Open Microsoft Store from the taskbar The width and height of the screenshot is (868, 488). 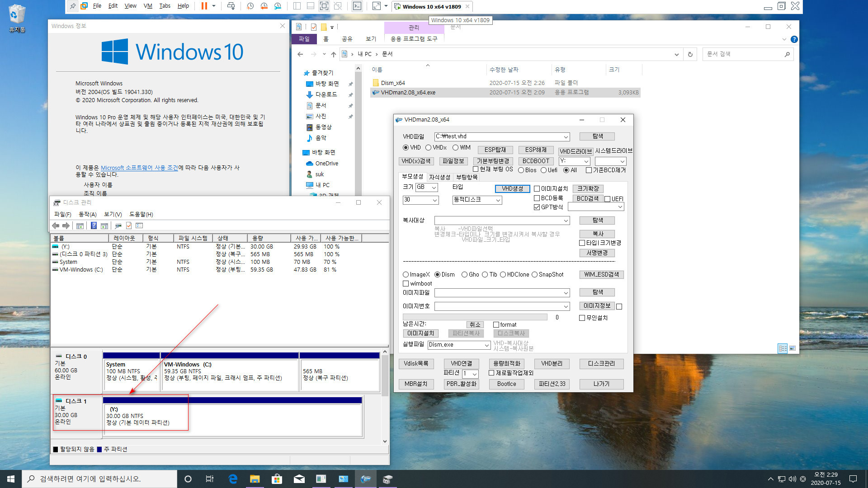click(277, 479)
